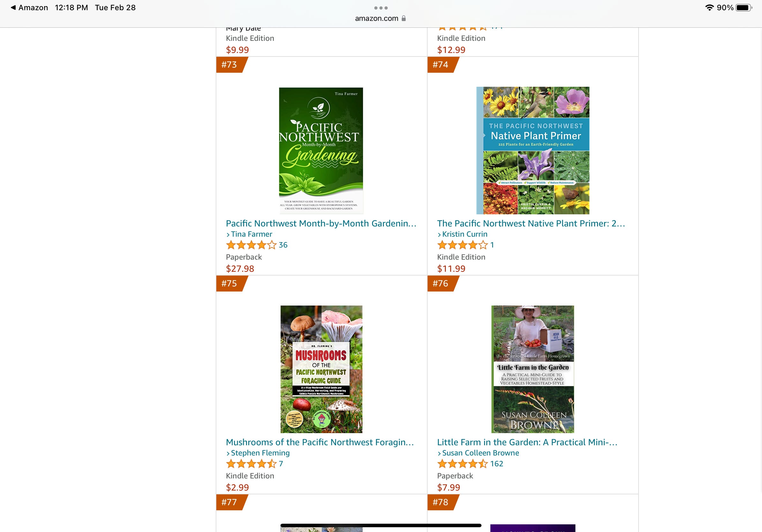This screenshot has height=532, width=762.
Task: Tap the home indicator bar at bottom
Action: [x=381, y=525]
